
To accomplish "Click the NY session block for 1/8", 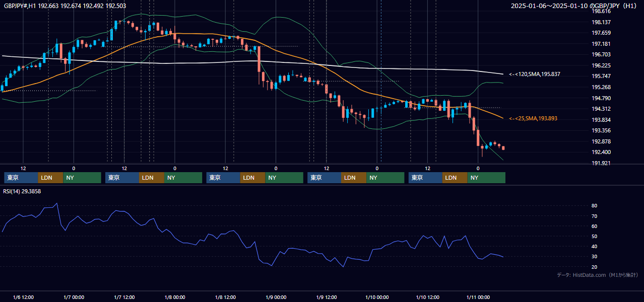I will [x=284, y=178].
